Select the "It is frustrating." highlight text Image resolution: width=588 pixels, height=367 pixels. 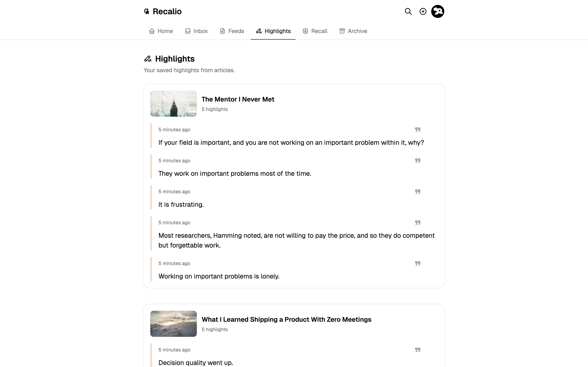181,205
